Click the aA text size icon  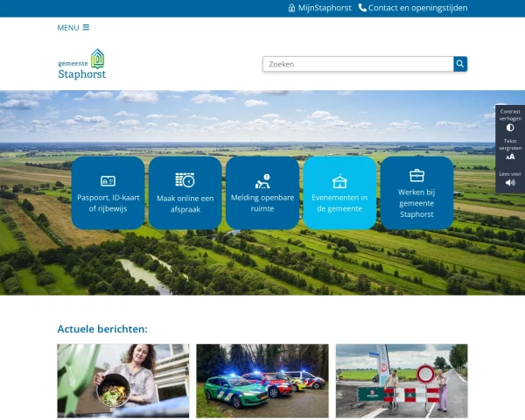(510, 157)
